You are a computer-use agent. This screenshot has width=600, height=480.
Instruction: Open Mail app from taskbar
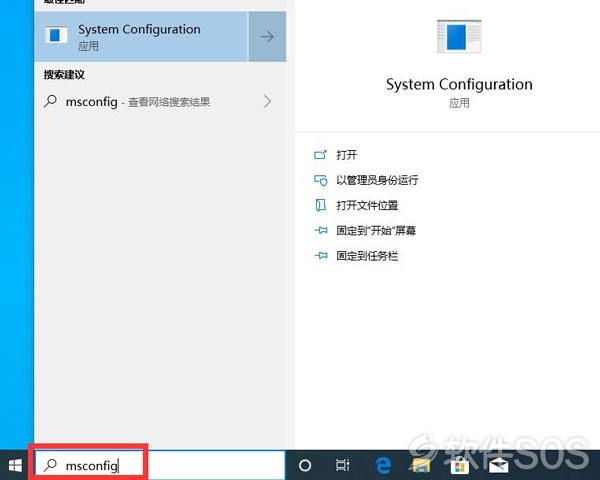click(499, 465)
